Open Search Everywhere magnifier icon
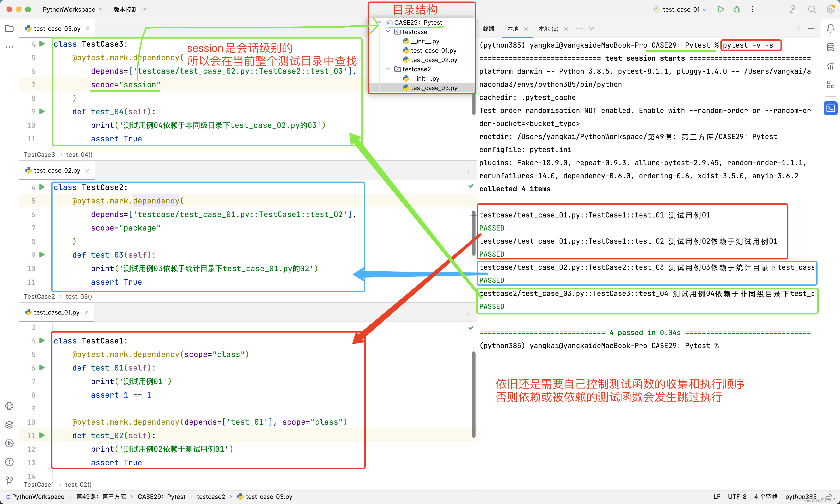 pos(812,10)
